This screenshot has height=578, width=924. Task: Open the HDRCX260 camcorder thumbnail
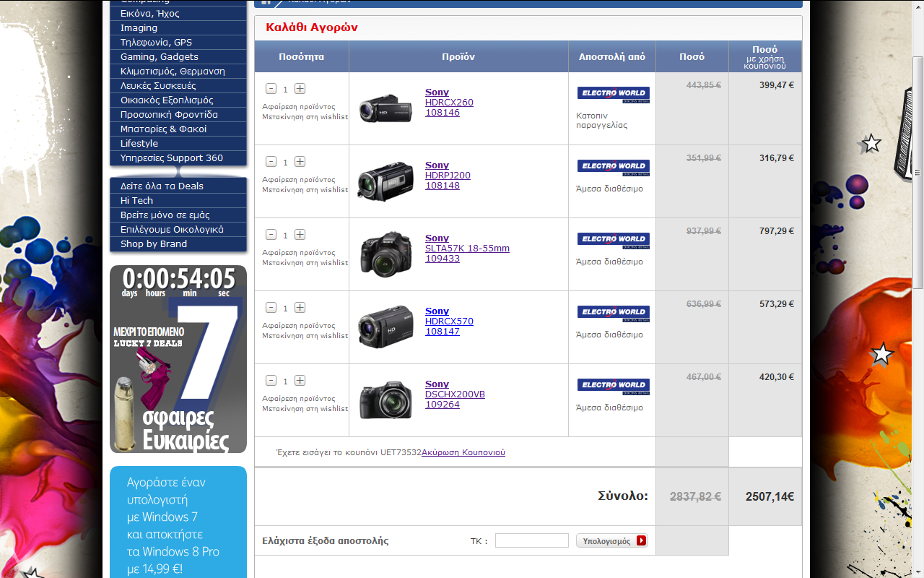386,108
